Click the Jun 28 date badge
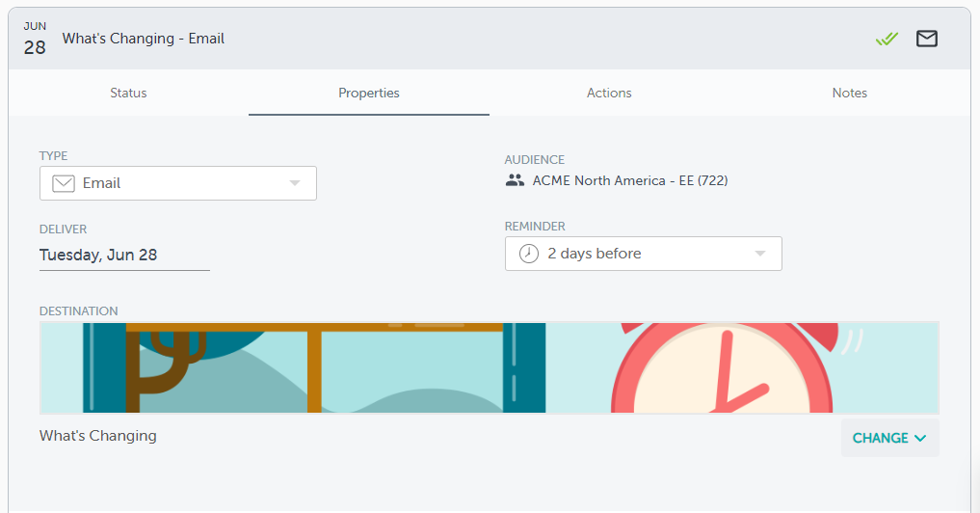 (x=35, y=39)
